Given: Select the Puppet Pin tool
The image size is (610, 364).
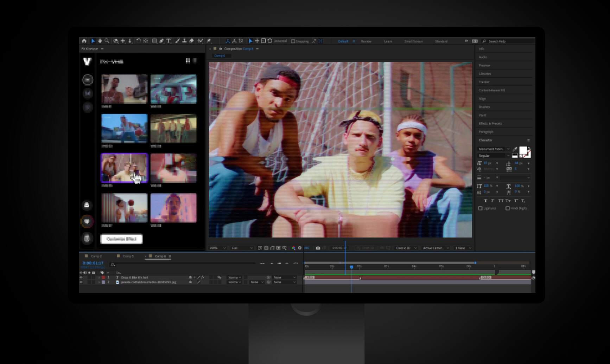Looking at the screenshot, I should [x=209, y=41].
